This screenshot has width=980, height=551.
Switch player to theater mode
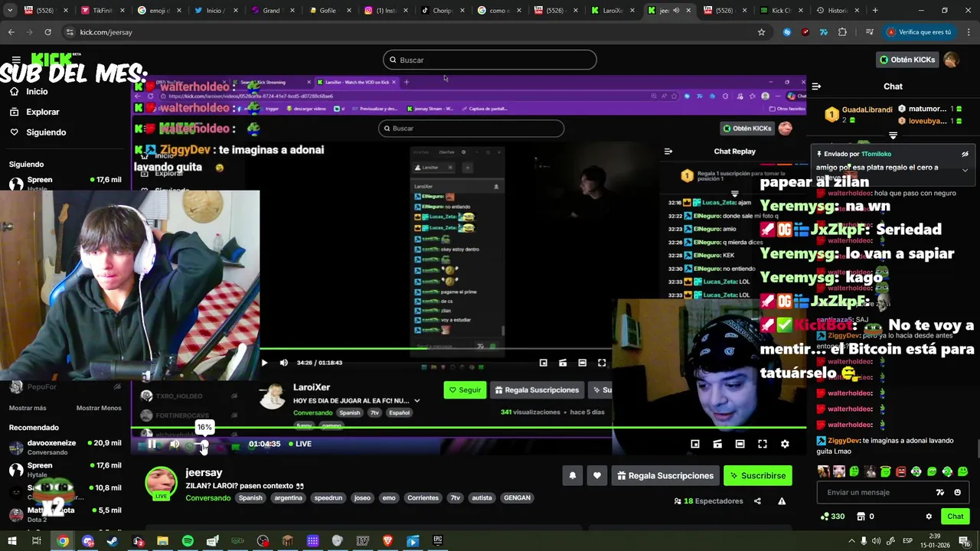(740, 444)
